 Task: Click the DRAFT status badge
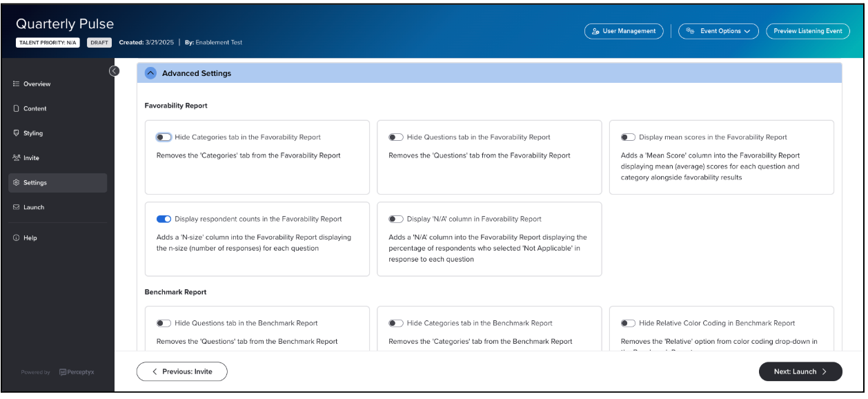(x=99, y=42)
